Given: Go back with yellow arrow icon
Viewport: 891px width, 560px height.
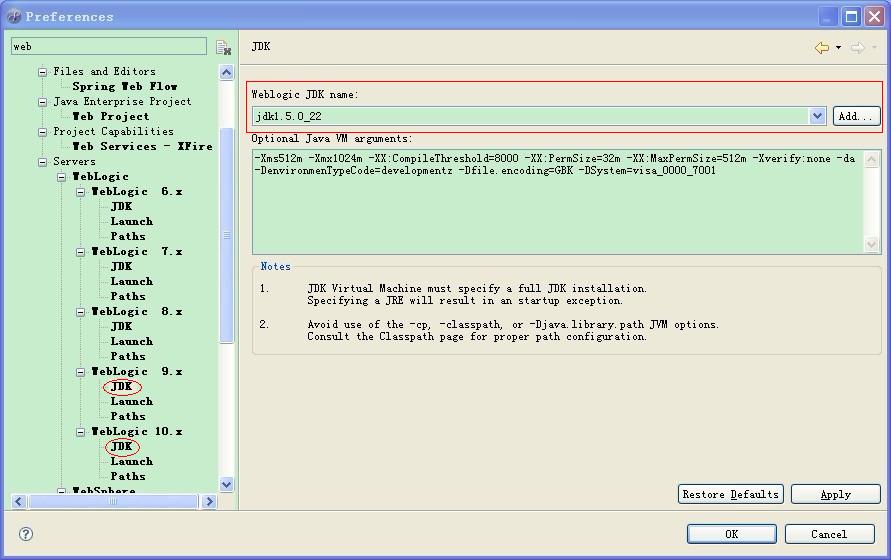Looking at the screenshot, I should 822,48.
